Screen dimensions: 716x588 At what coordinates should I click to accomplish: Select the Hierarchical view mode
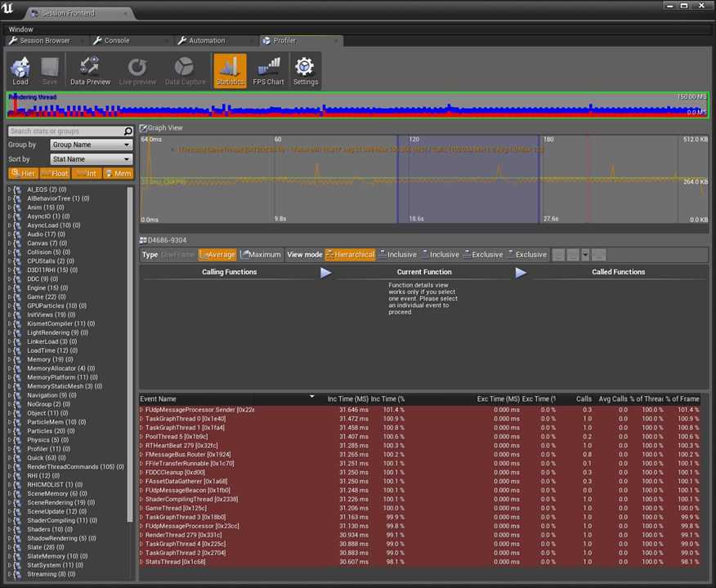[x=351, y=255]
